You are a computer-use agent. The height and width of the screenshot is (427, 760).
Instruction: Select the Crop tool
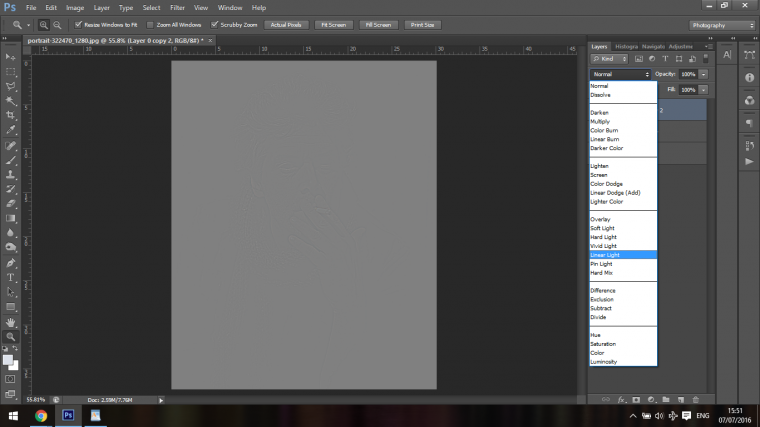click(10, 115)
